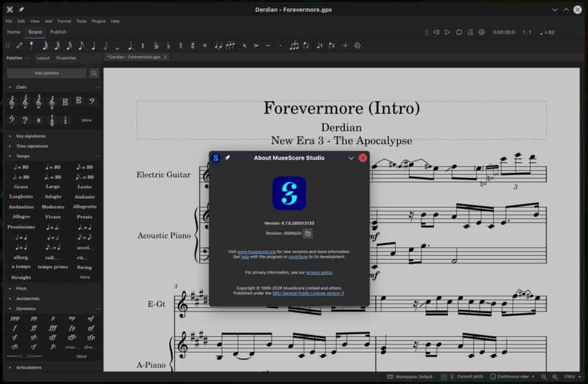This screenshot has height=384, width=588.
Task: Toggle the augmentation dot
Action: (130, 46)
